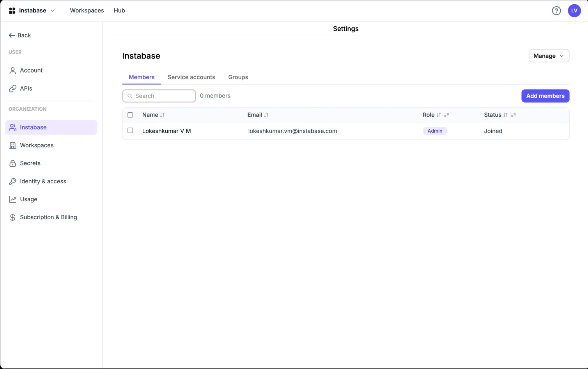Click the lokeshkumar.vm@instabase.com email cell
The height and width of the screenshot is (369, 588).
pos(292,131)
